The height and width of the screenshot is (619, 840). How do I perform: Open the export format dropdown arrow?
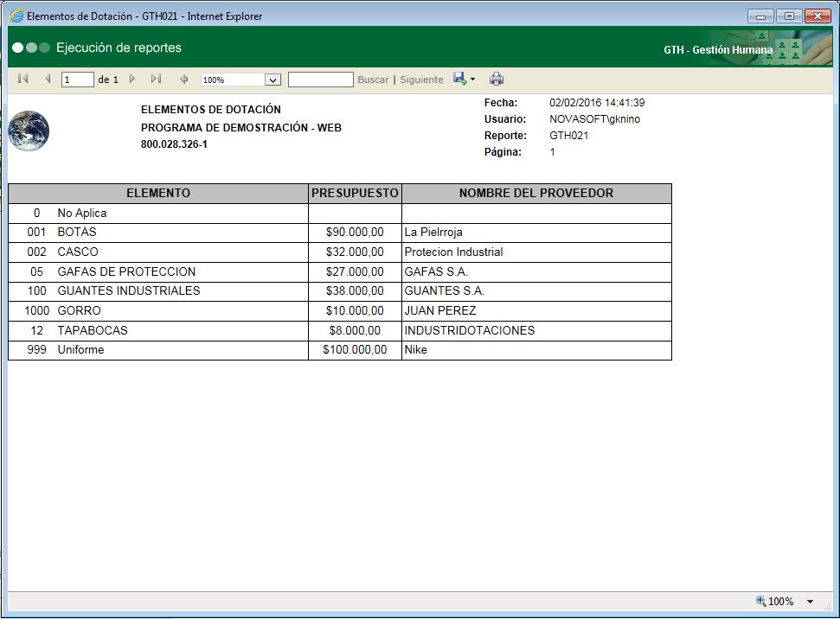(x=471, y=79)
